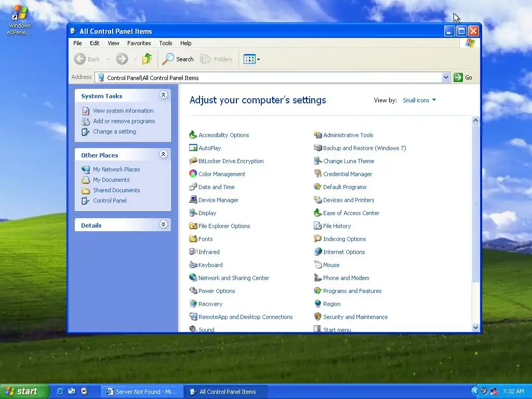
Task: Open My Documents link
Action: point(111,180)
